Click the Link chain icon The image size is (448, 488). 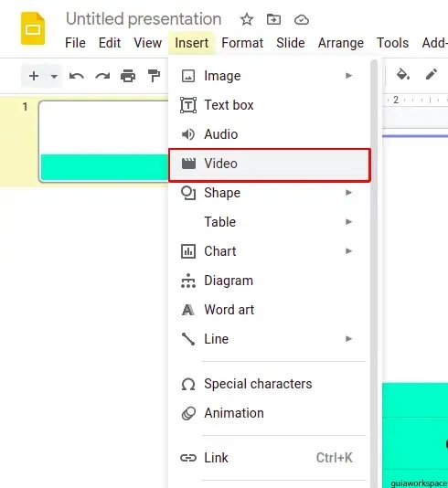(x=188, y=458)
